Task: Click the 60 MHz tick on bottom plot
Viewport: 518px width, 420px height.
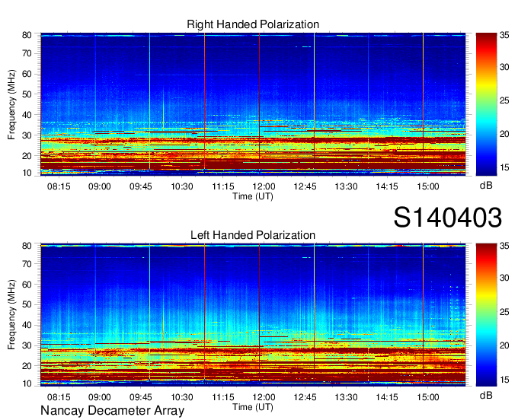Action: pos(27,285)
